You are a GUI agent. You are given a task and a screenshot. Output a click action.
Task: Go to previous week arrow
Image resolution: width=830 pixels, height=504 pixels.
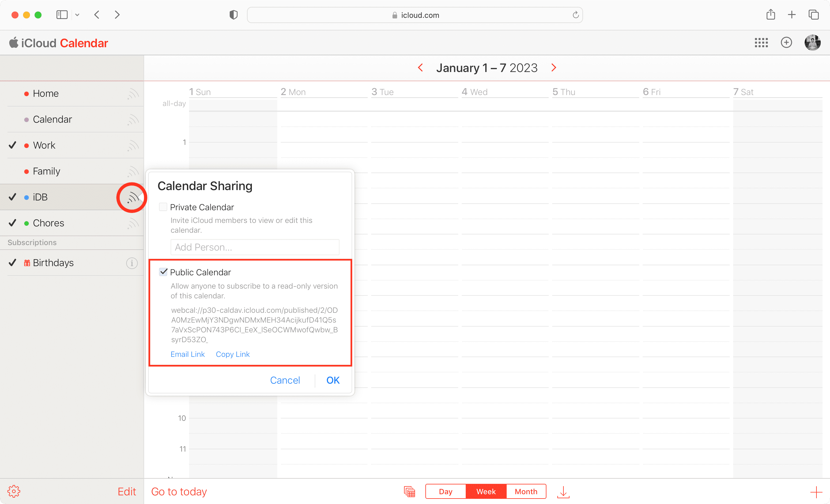coord(420,68)
